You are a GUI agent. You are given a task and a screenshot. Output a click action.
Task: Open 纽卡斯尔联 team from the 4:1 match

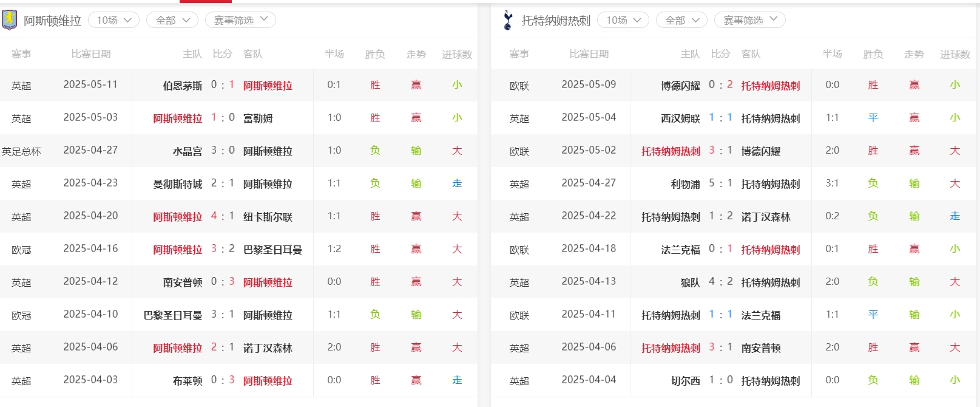pyautogui.click(x=268, y=217)
